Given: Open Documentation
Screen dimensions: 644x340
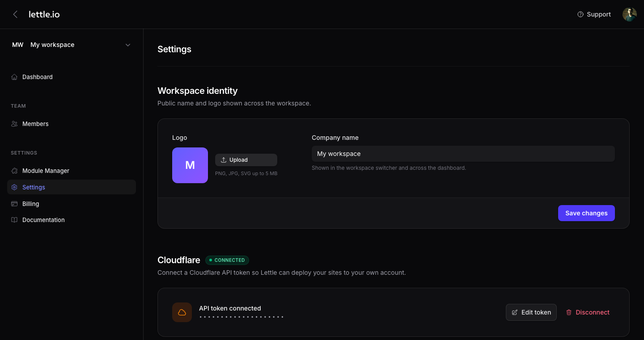Looking at the screenshot, I should click(72, 220).
